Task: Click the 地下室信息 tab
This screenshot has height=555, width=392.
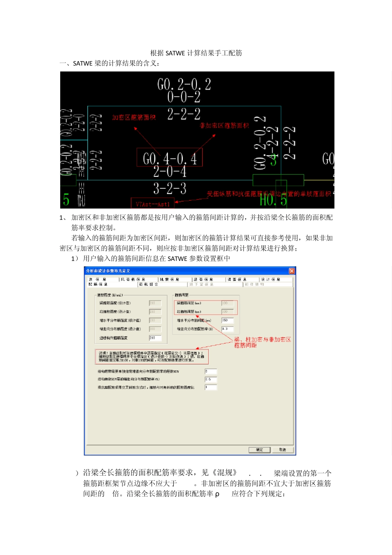Action: coord(215,284)
